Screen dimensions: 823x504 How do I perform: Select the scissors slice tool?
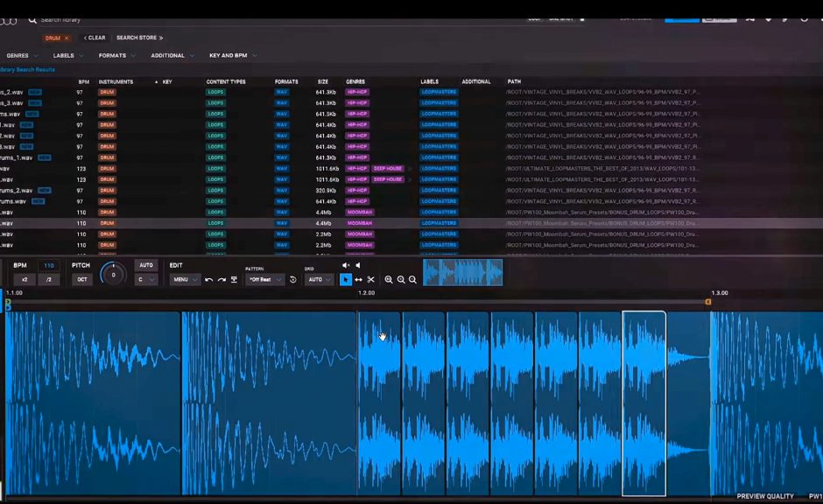370,279
